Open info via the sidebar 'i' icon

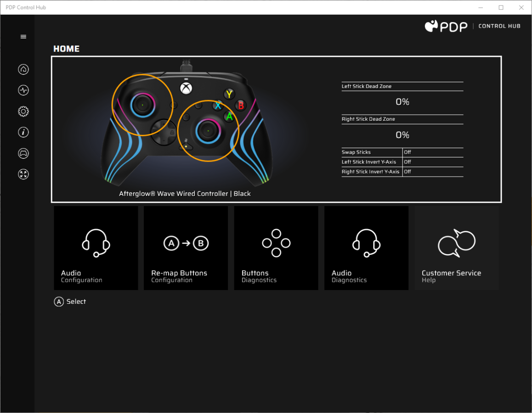click(23, 132)
